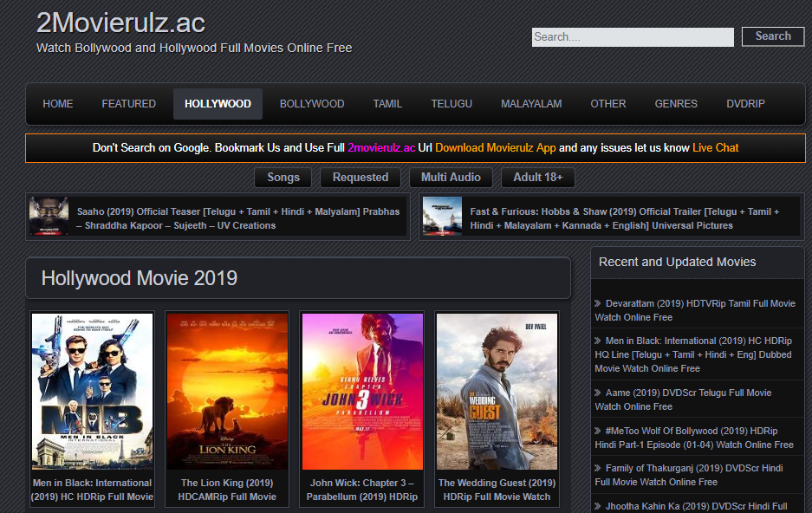
Task: Click John Wick: Chapter 3 Parabellum title
Action: pos(362,490)
